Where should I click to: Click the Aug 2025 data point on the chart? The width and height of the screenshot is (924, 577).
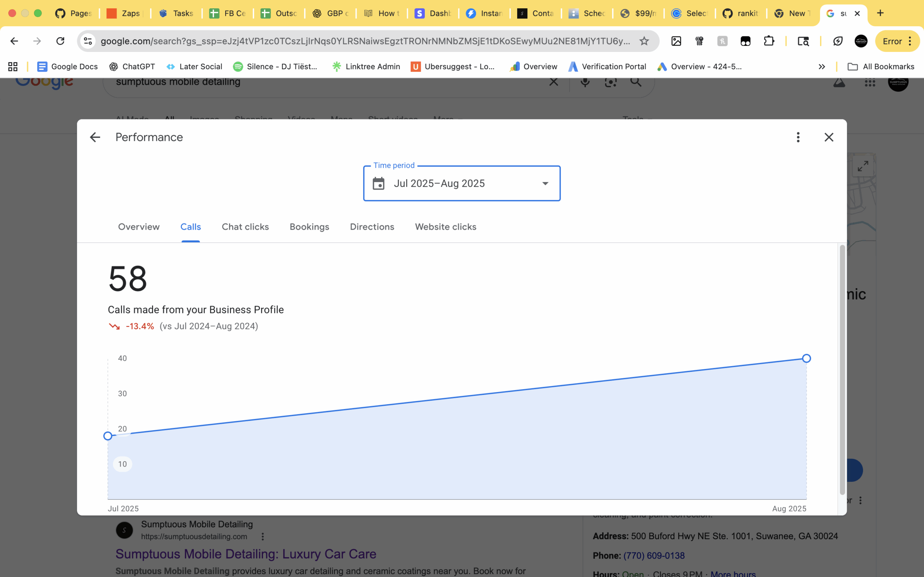point(806,358)
